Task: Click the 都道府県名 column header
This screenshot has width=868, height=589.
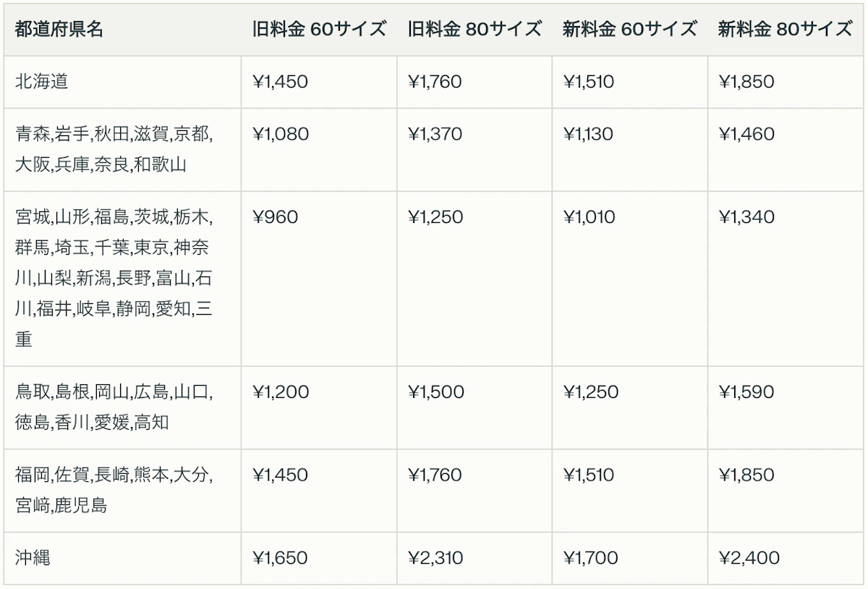Action: pyautogui.click(x=59, y=29)
